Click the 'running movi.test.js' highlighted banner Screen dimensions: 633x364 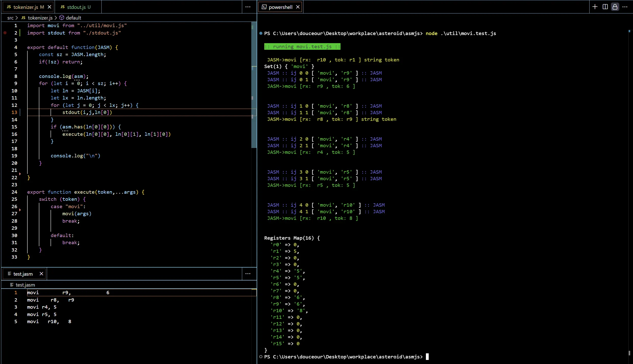pos(302,46)
